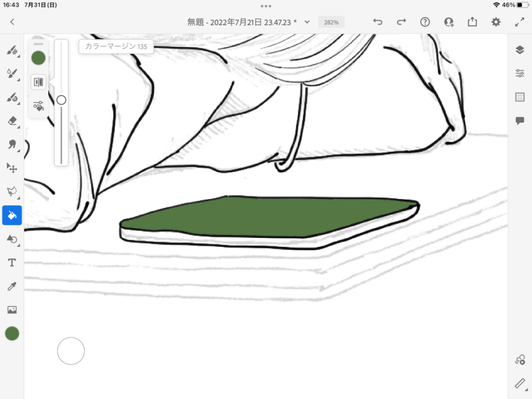
Task: Select the Eraser tool
Action: pos(11,121)
